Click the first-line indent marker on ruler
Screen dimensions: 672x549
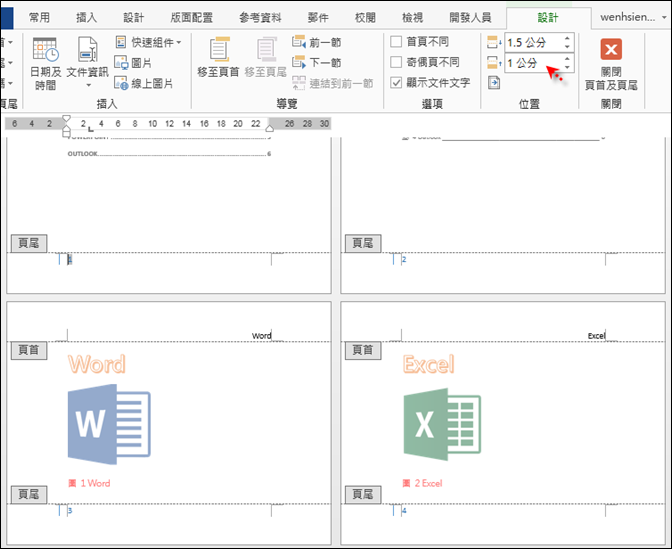pyautogui.click(x=66, y=118)
